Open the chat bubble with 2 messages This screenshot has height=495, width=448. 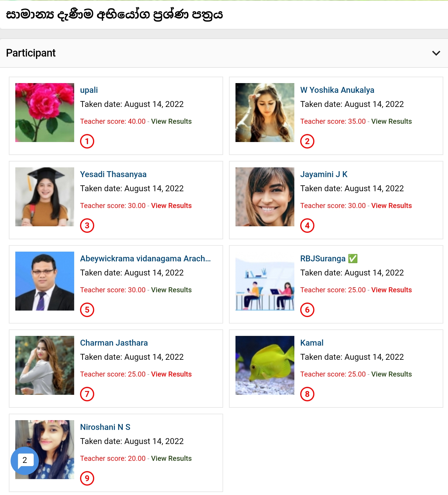click(24, 460)
